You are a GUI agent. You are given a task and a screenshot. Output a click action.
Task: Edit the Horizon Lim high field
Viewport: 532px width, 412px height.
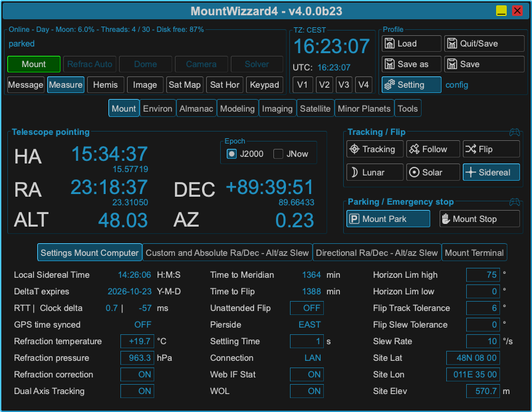pyautogui.click(x=483, y=274)
